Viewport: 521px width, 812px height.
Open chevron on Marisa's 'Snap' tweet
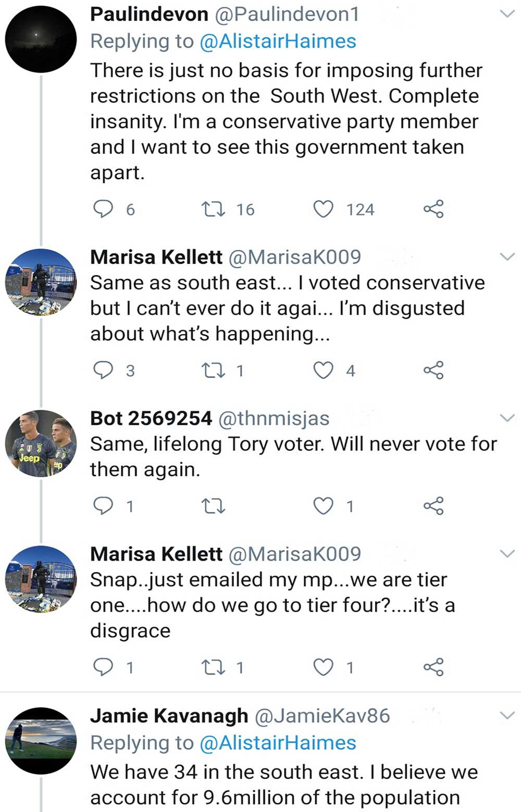coord(507,553)
